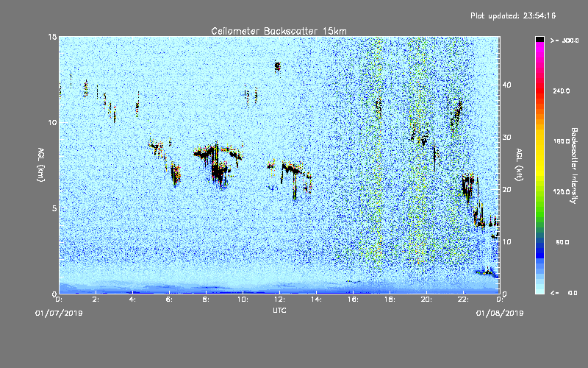Image resolution: width=588 pixels, height=368 pixels.
Task: Click the colorbar value '180.0'
Action: pos(562,141)
